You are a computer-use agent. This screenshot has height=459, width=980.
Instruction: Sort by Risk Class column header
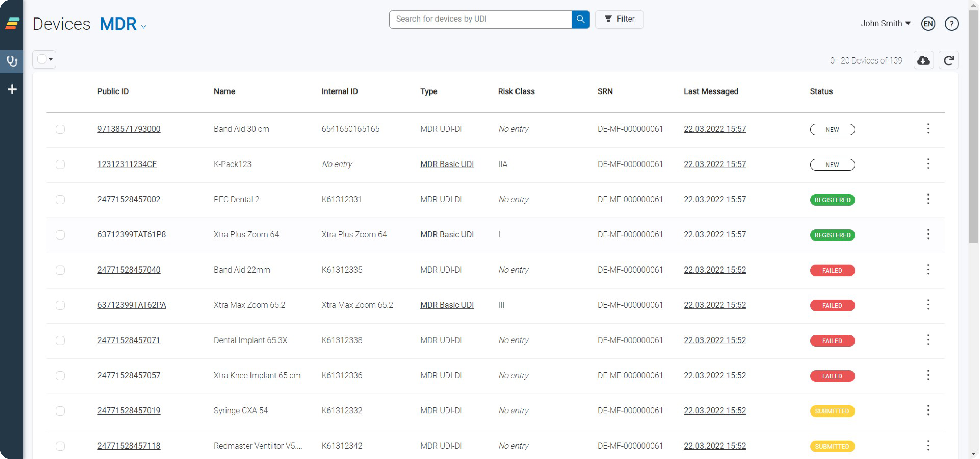(516, 91)
